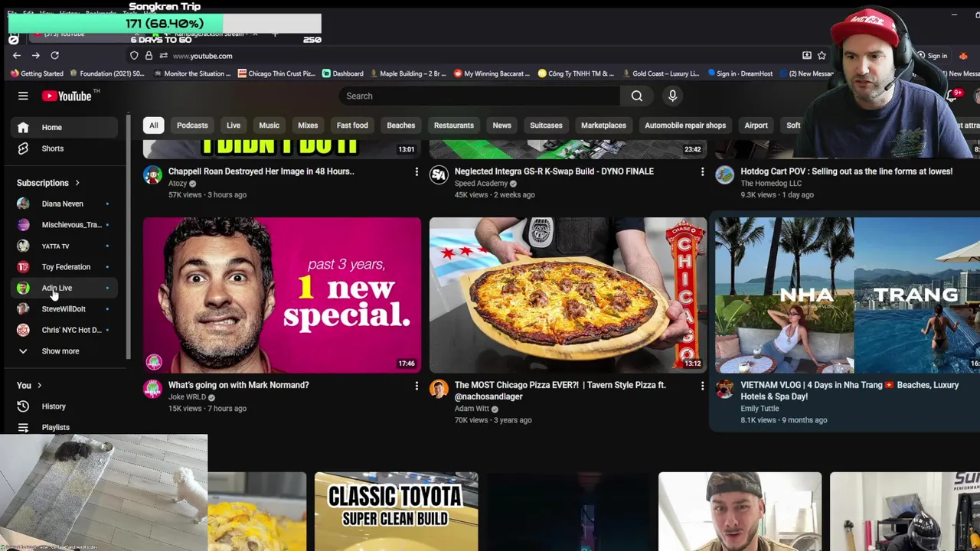Viewport: 980px width, 551px height.
Task: Open Adam Witt channel avatar
Action: 439,389
